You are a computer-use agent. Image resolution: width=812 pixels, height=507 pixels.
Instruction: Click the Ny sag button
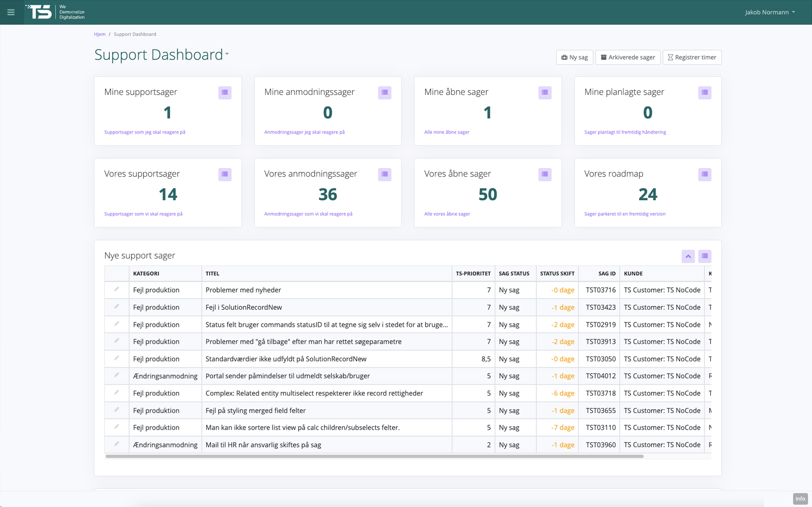pos(574,57)
